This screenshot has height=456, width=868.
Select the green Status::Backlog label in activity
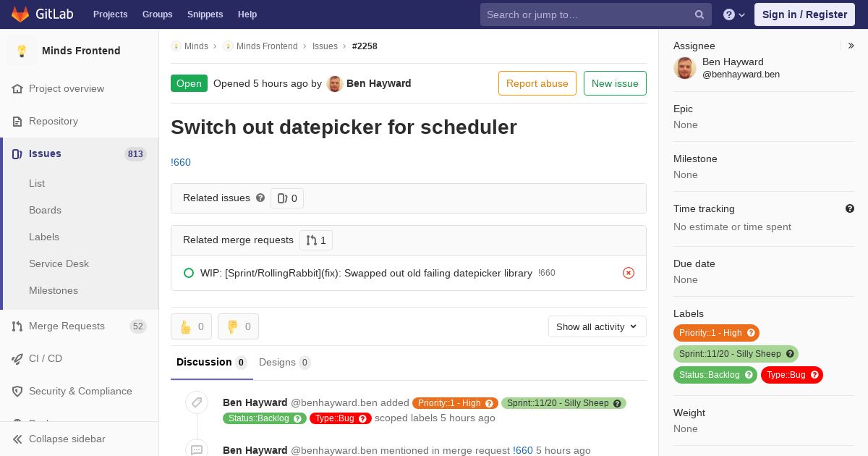click(x=265, y=418)
